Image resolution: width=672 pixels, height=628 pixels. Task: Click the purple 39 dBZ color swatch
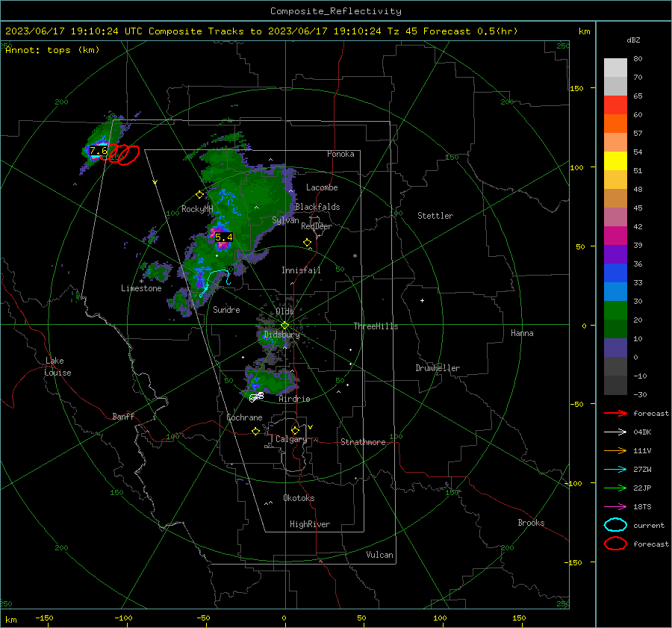click(x=615, y=254)
